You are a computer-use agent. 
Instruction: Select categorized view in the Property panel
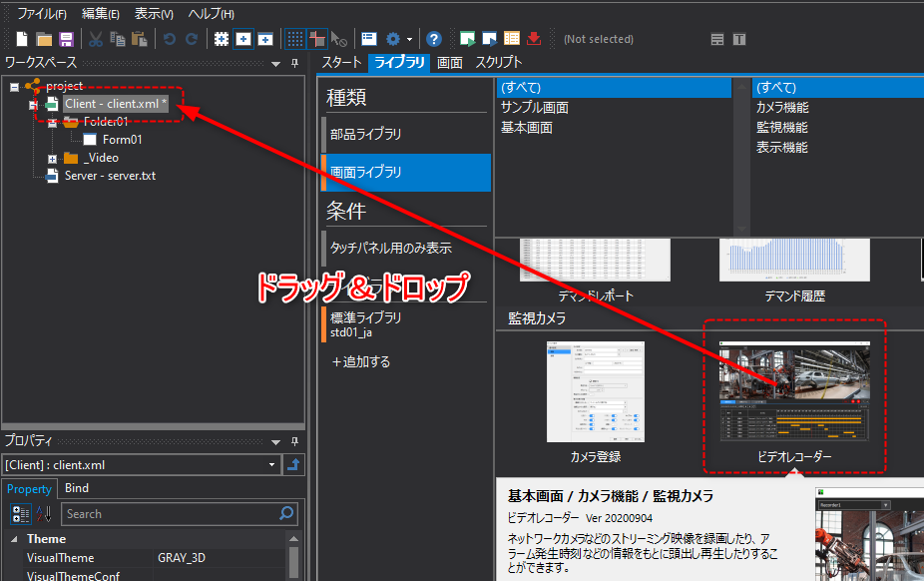pos(20,512)
